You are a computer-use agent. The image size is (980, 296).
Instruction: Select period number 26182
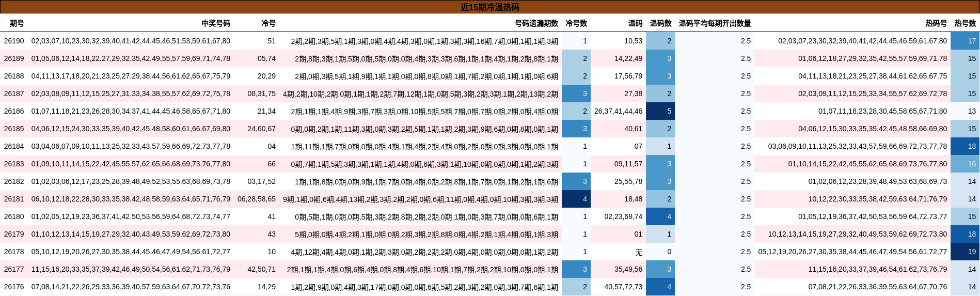point(14,181)
